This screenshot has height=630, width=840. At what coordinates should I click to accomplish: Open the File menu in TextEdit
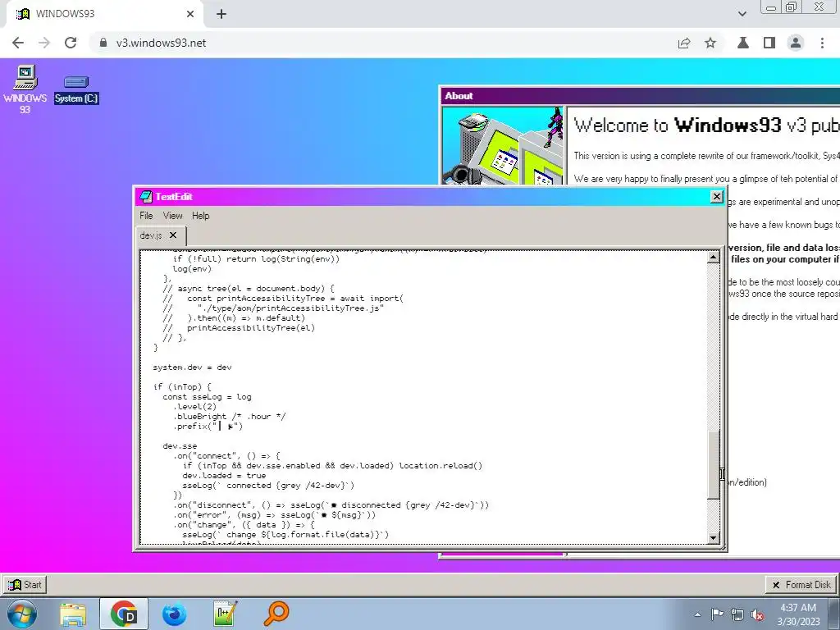point(146,216)
